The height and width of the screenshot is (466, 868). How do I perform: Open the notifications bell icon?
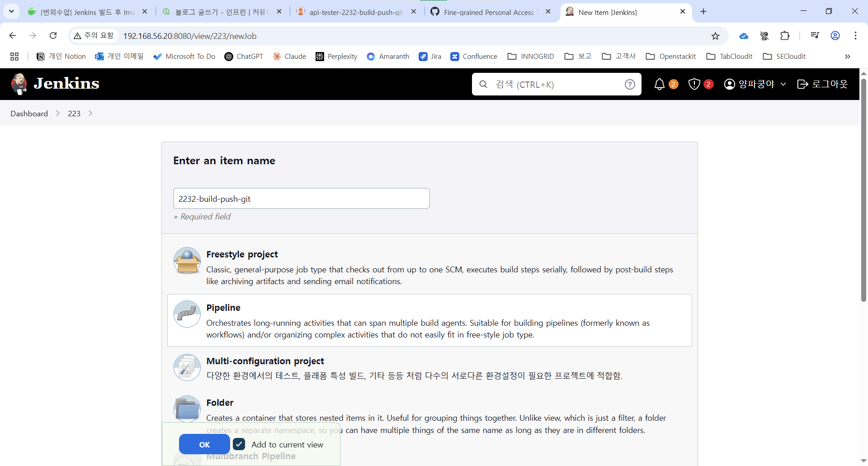(x=660, y=84)
